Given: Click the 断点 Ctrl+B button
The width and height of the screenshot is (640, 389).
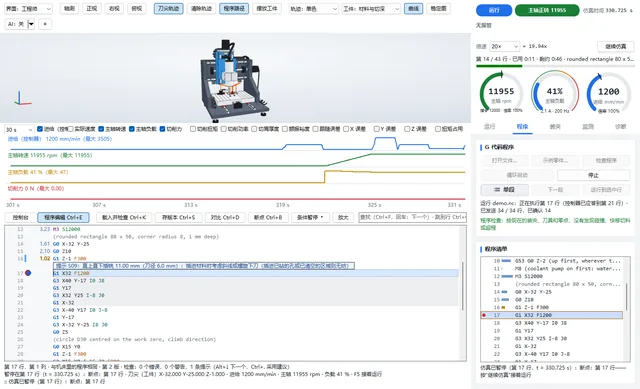Looking at the screenshot, I should point(268,218).
